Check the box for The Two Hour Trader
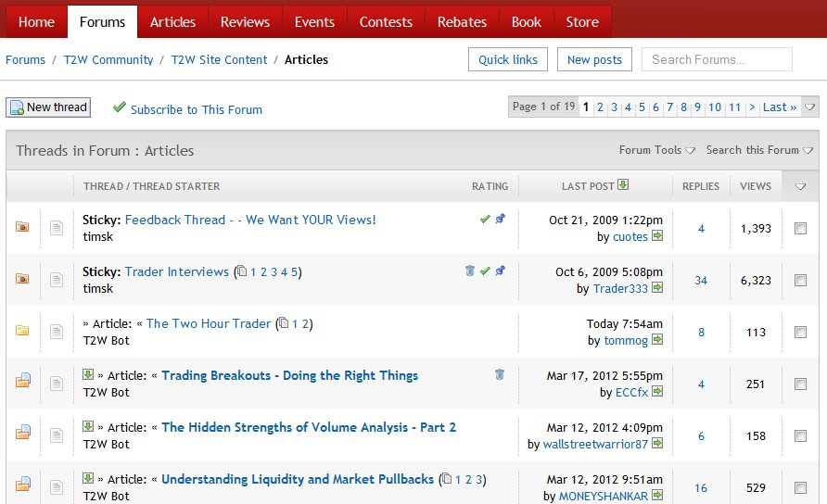This screenshot has width=827, height=504. click(801, 333)
